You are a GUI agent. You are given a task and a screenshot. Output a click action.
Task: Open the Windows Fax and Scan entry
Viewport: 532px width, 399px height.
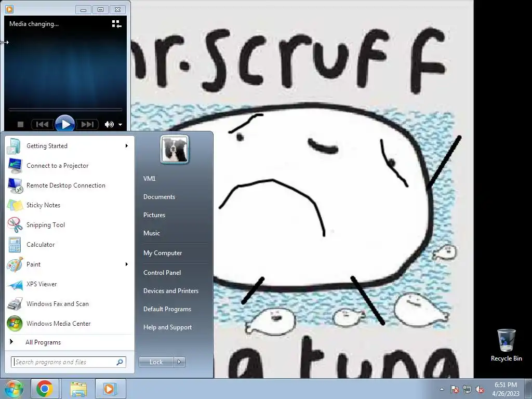point(69,303)
